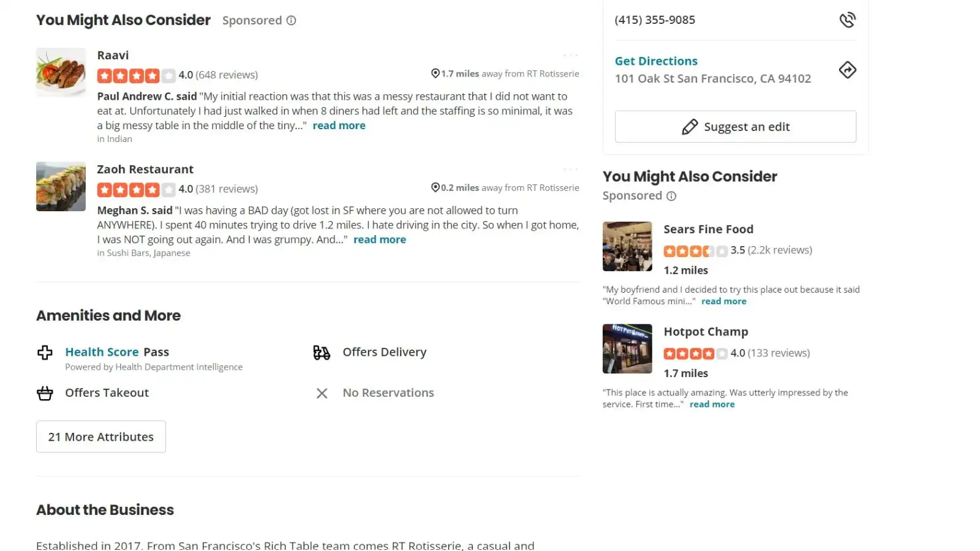Open the overflow menu beside Zaoh Restaurant

pyautogui.click(x=569, y=168)
